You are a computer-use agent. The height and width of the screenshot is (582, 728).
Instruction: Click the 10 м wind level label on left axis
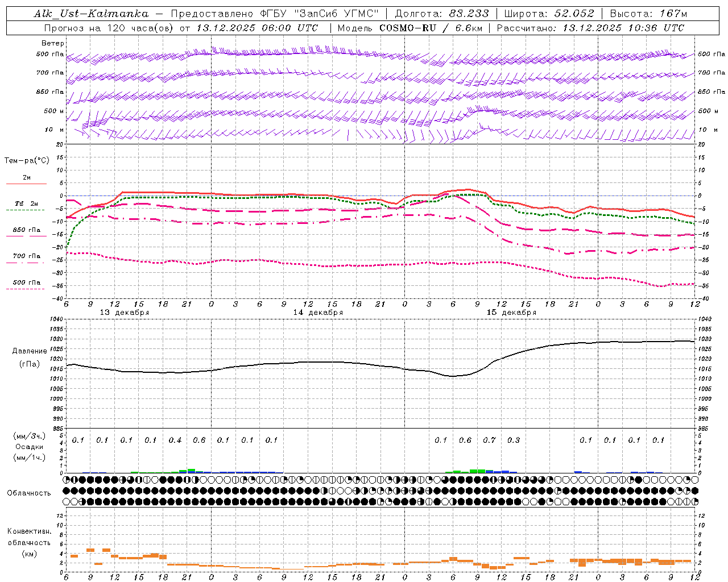click(x=54, y=130)
